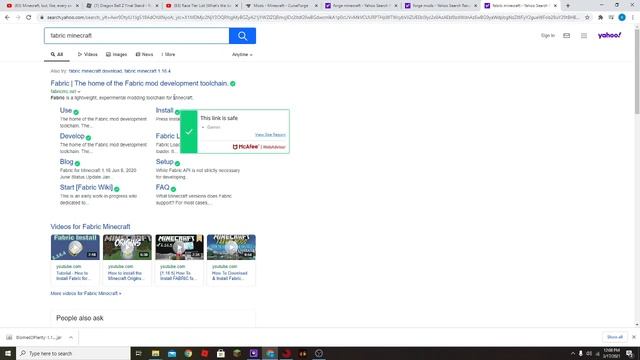Open Yahoo Mail envelope icon
The width and height of the screenshot is (640, 360).
pos(567,36)
